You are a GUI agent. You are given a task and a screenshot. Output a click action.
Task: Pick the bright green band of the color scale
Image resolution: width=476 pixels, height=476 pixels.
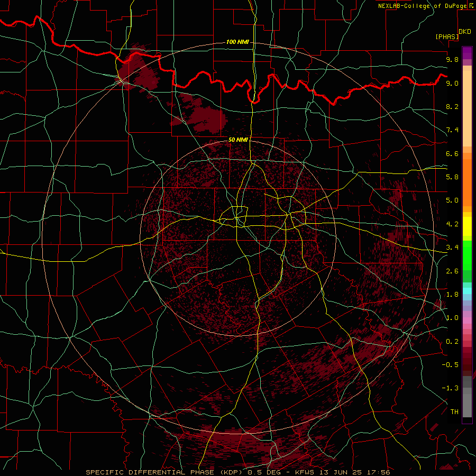(x=467, y=255)
